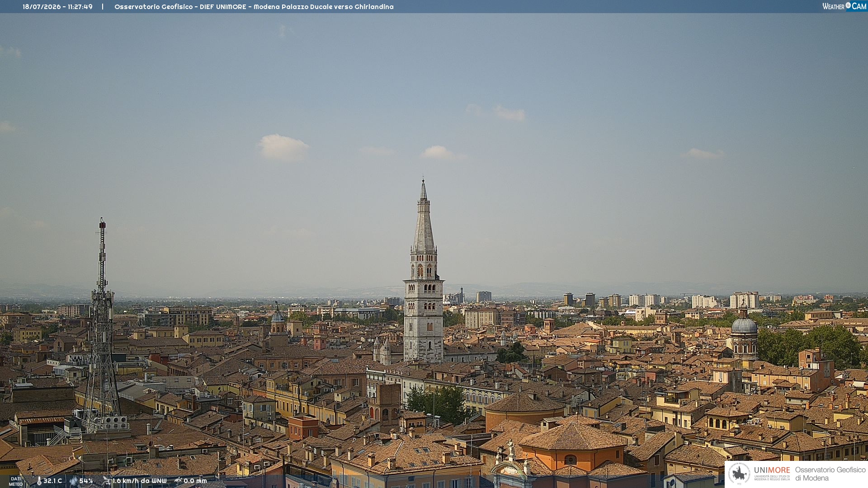Click the UNIMORE wordmark in the logo
The height and width of the screenshot is (488, 868).
pyautogui.click(x=772, y=470)
